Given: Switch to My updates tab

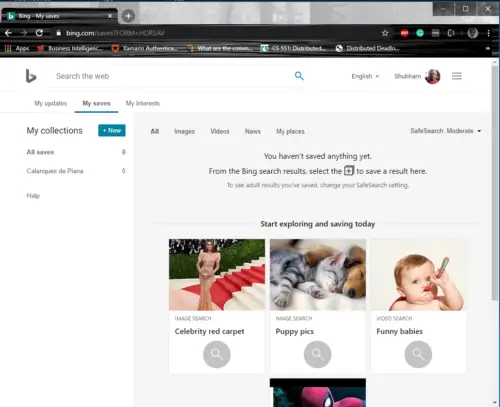Looking at the screenshot, I should coord(51,103).
